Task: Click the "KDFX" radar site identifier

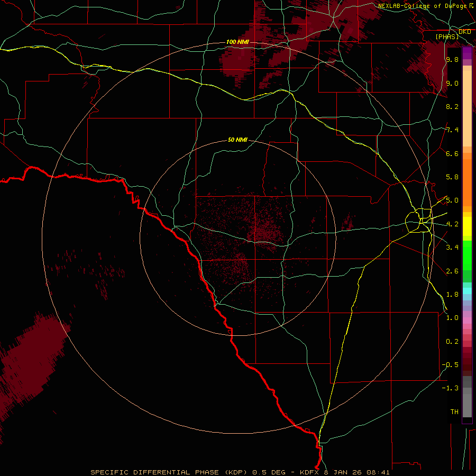Action: coord(310,472)
